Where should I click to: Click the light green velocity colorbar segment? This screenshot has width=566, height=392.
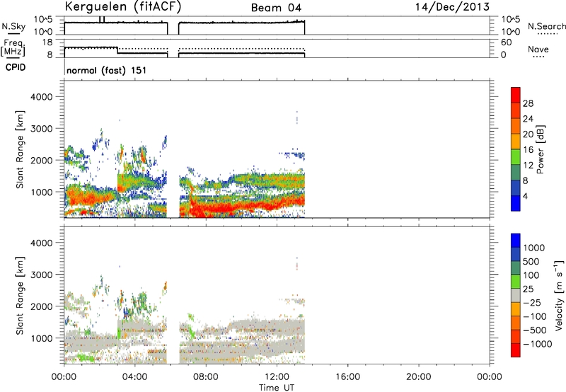click(x=516, y=282)
